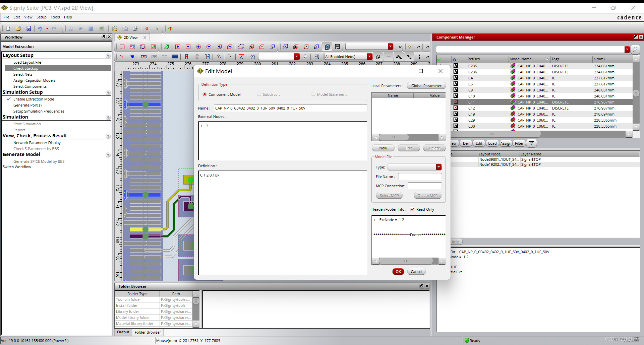Click scrollbar thumb under Local Parameters table
The width and height of the screenshot is (644, 345).
[x=394, y=137]
